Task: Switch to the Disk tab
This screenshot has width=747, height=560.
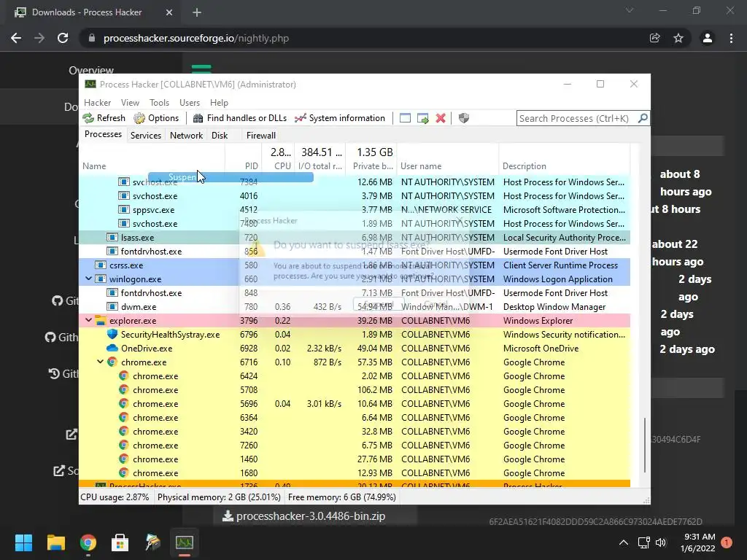Action: tap(220, 135)
